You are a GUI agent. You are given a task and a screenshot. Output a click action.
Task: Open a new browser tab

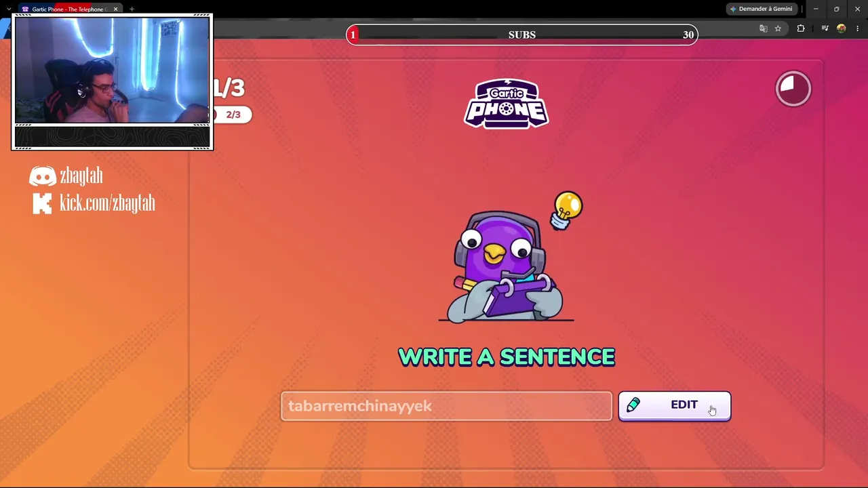(132, 9)
